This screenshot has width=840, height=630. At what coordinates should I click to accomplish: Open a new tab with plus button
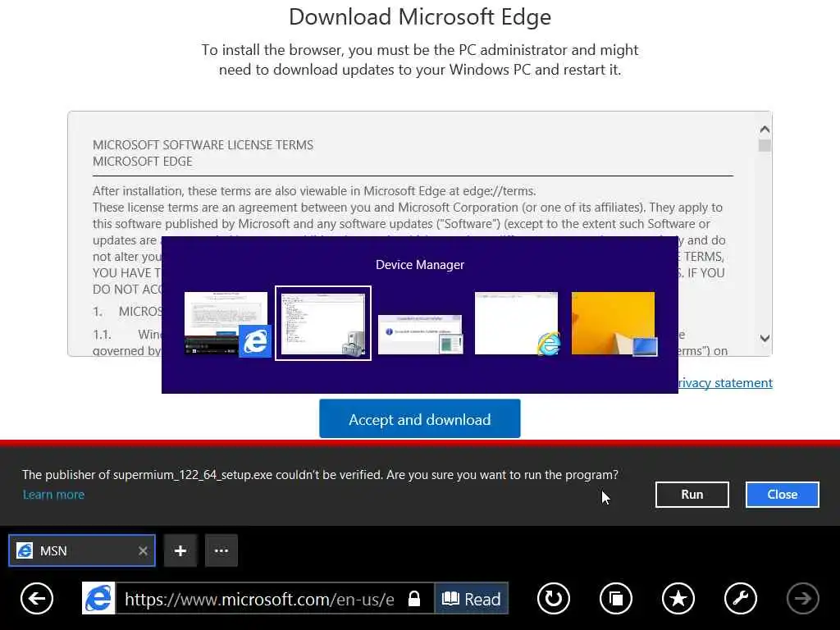coord(180,550)
